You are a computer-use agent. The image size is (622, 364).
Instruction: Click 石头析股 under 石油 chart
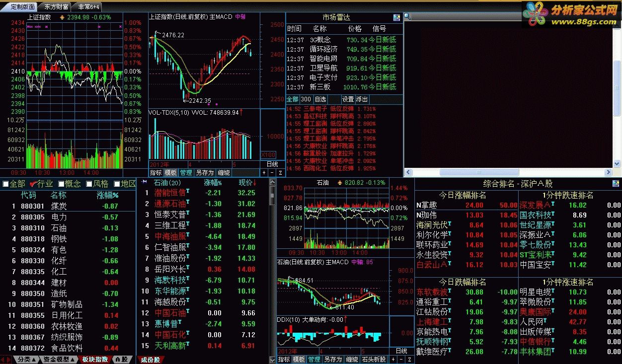tap(374, 360)
